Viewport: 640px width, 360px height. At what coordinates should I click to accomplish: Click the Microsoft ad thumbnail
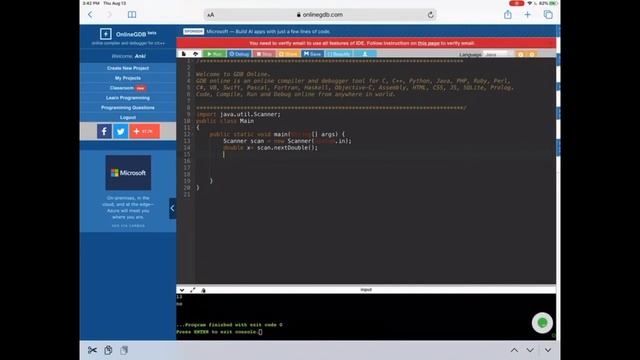pyautogui.click(x=128, y=173)
